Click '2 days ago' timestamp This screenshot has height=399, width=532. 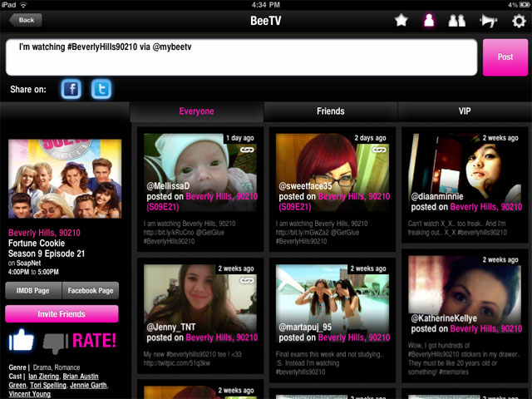point(370,138)
